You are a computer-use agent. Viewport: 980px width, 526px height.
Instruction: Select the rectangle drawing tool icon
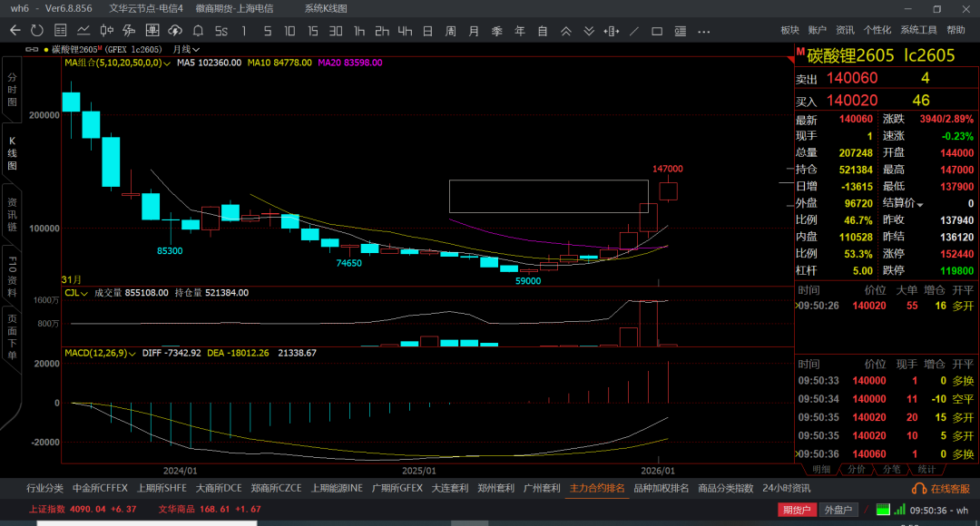click(x=657, y=31)
